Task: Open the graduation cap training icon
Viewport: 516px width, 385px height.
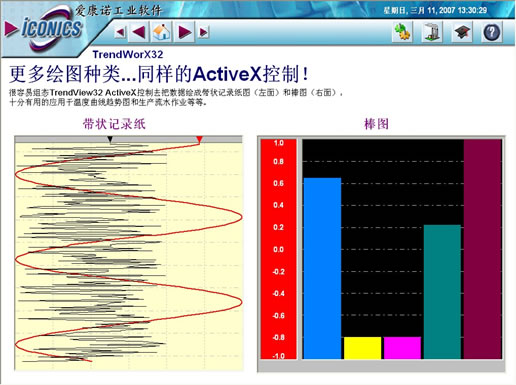Action: pos(462,32)
